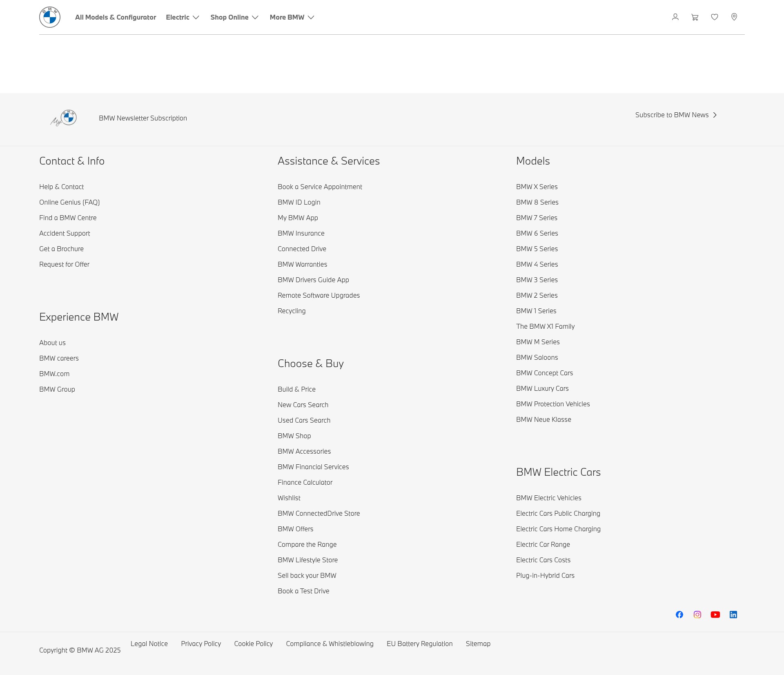Expand the Electric menu
The image size is (784, 675).
(x=183, y=17)
